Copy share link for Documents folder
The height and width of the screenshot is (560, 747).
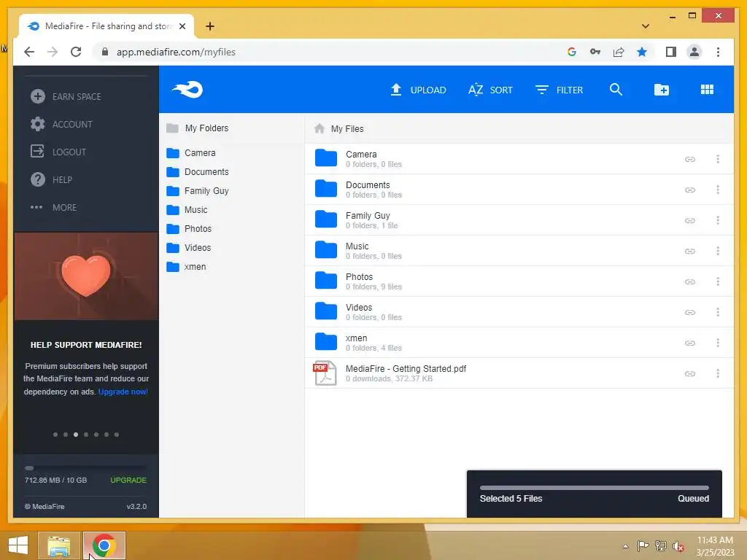click(x=690, y=190)
